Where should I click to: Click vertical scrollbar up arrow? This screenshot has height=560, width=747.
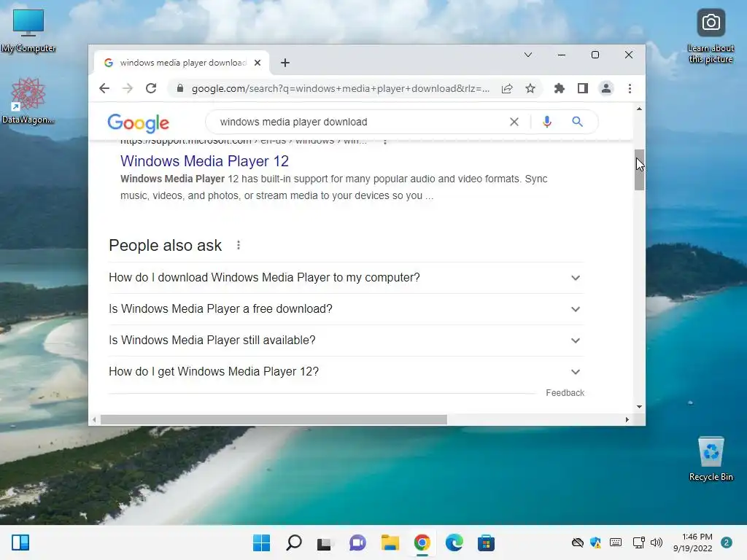click(639, 109)
